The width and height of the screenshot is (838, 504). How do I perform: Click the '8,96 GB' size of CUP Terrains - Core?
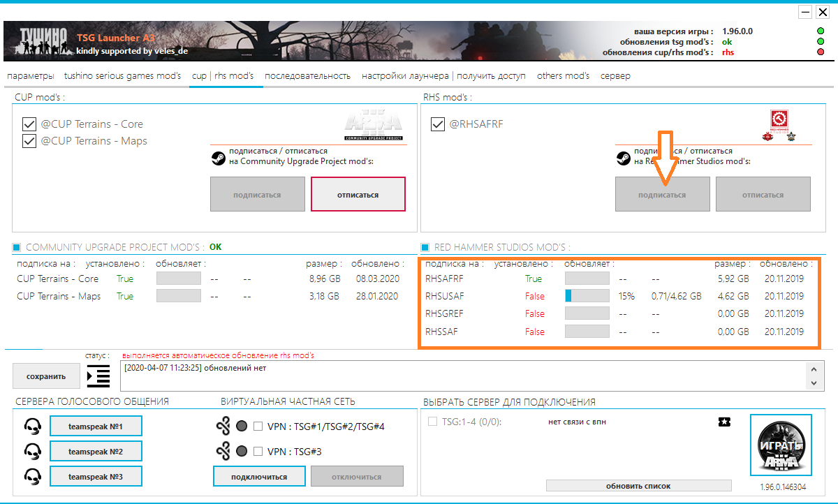point(324,279)
